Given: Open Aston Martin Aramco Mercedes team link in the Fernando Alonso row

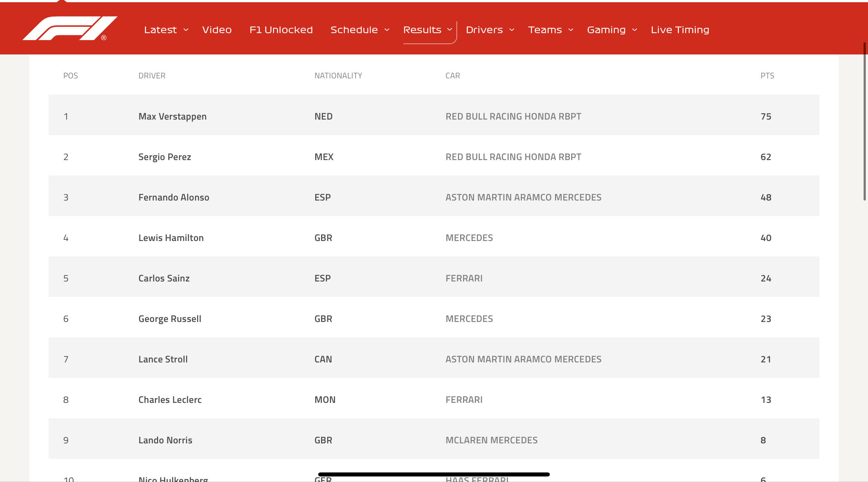Looking at the screenshot, I should (x=523, y=198).
